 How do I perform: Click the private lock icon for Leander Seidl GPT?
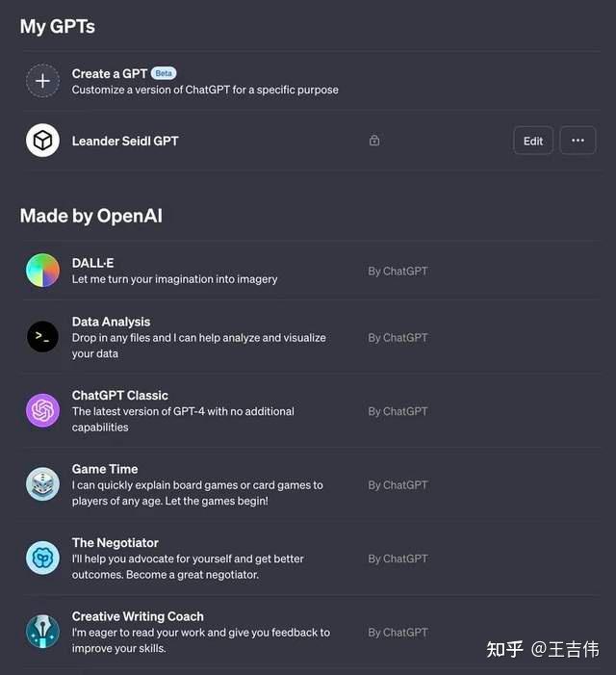coord(374,141)
